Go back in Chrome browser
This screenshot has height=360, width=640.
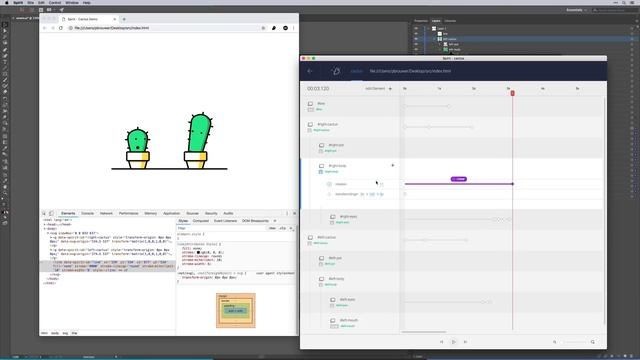click(x=44, y=28)
